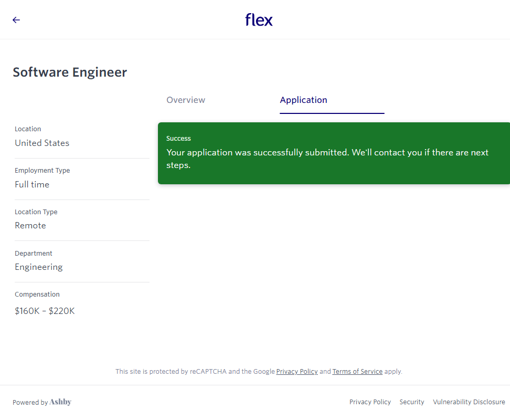Click the Compensation label in sidebar
510x420 pixels.
pos(37,295)
